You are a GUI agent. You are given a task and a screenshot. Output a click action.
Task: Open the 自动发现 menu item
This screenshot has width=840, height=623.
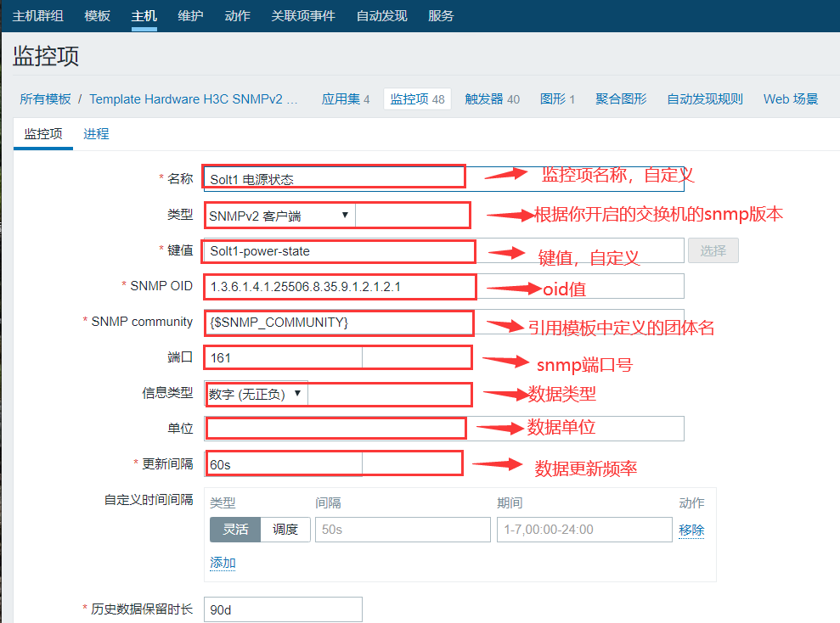(382, 16)
